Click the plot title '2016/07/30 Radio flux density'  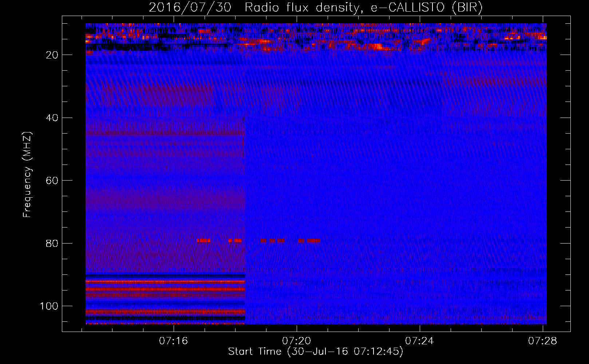coord(316,8)
